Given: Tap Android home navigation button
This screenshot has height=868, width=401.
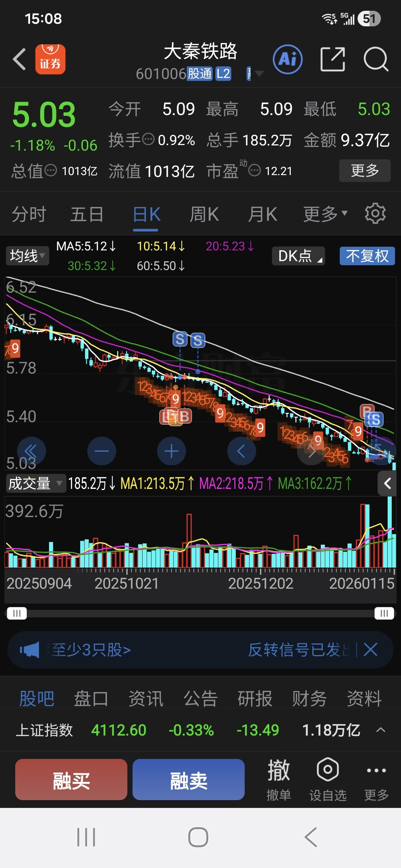Looking at the screenshot, I should coord(198,837).
